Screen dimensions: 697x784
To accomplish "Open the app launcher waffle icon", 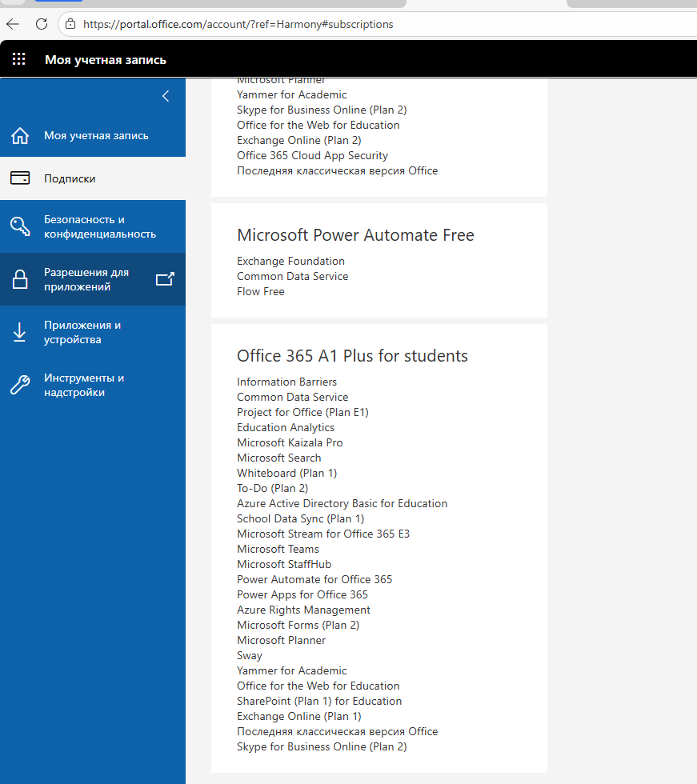I will pyautogui.click(x=19, y=59).
